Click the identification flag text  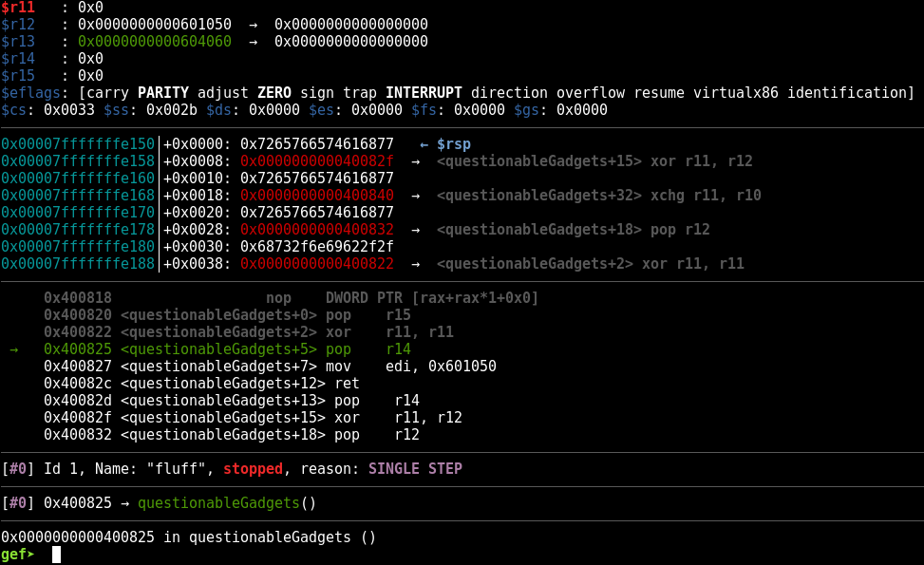pyautogui.click(x=847, y=92)
